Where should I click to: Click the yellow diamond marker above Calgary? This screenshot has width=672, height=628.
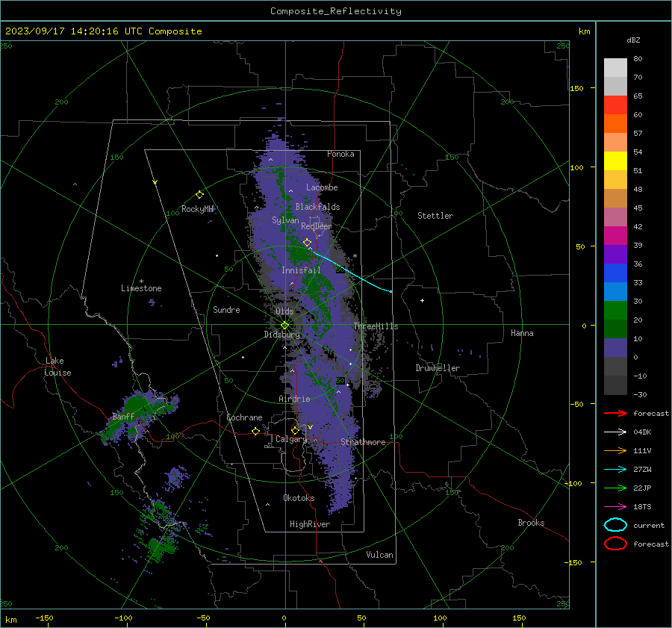295,430
